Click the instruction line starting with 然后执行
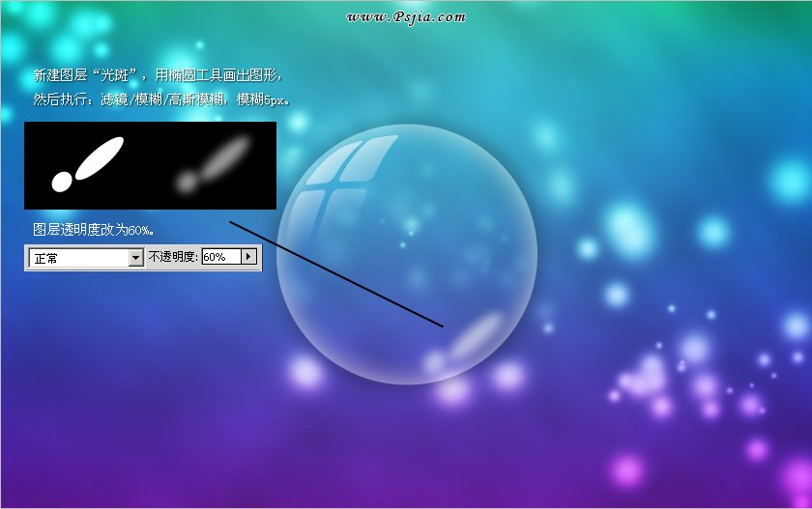812x509 pixels. coord(161,99)
